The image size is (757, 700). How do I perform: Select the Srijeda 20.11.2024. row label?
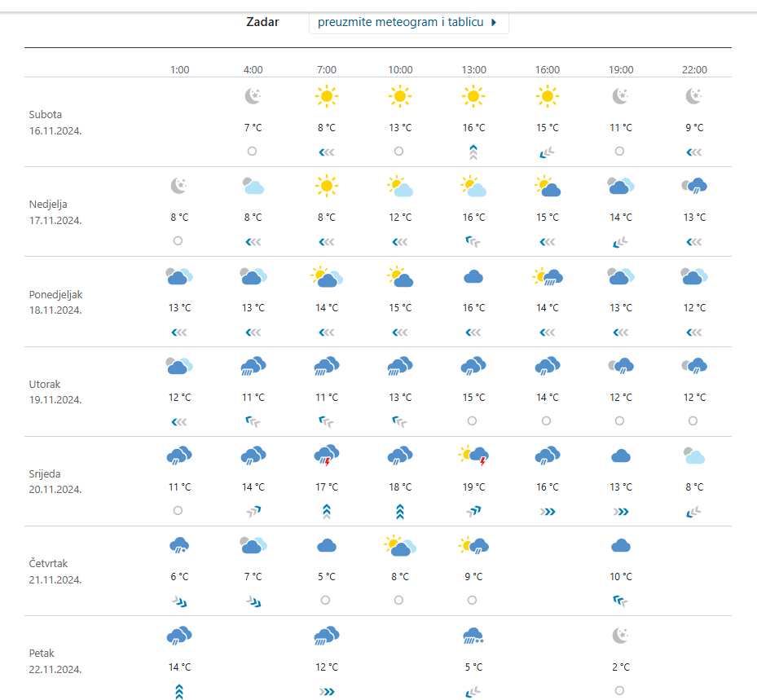tap(55, 481)
